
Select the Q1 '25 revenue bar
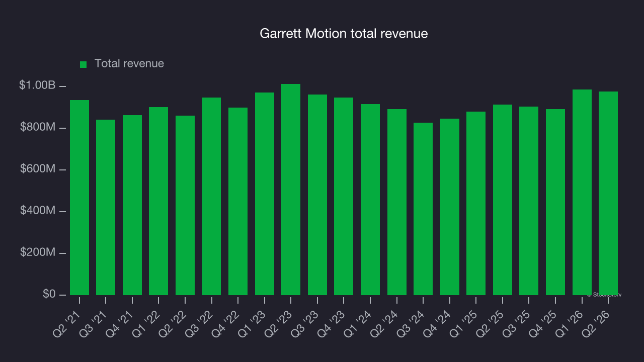point(476,203)
